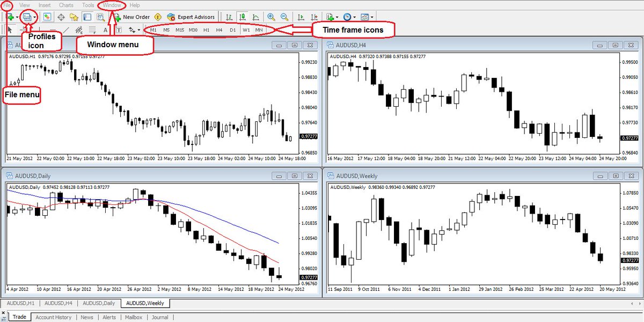Click the Zoom In magnifier

click(x=271, y=17)
